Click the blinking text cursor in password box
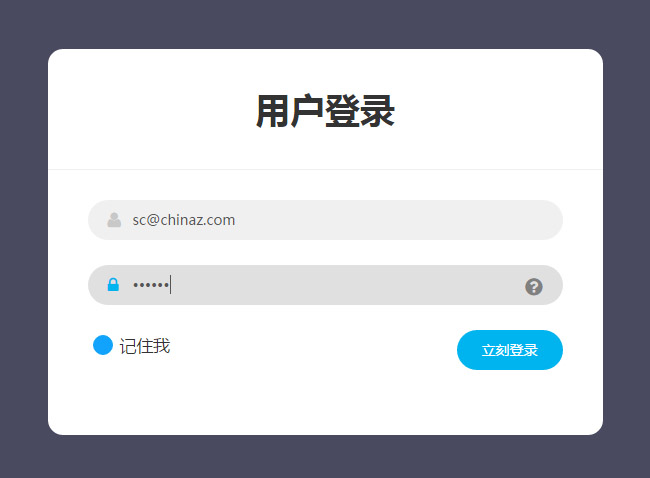650x478 pixels. coord(170,285)
